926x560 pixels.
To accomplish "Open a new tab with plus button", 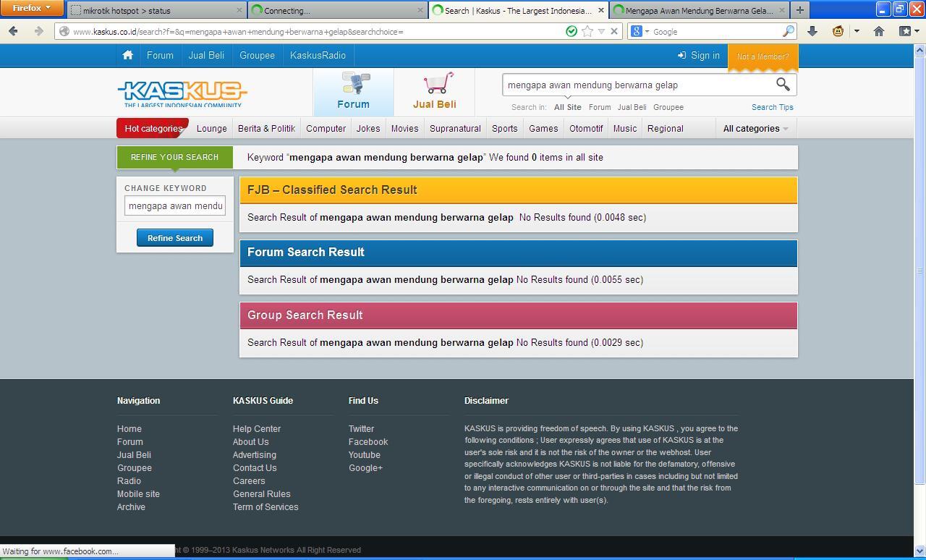I will 799,10.
